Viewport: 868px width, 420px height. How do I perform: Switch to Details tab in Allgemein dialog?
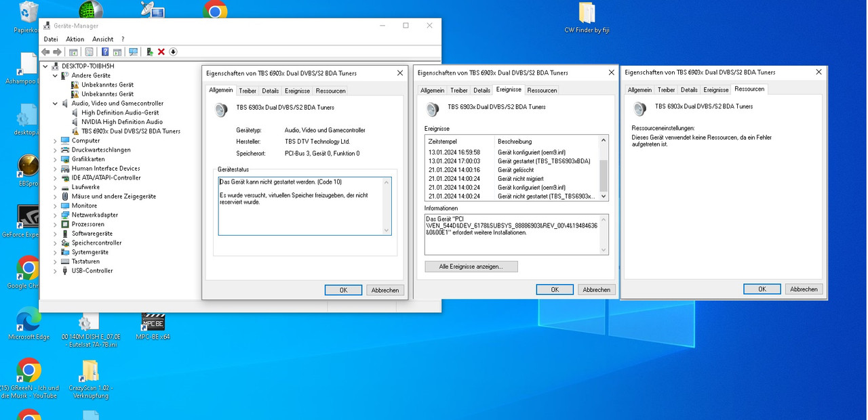point(271,91)
